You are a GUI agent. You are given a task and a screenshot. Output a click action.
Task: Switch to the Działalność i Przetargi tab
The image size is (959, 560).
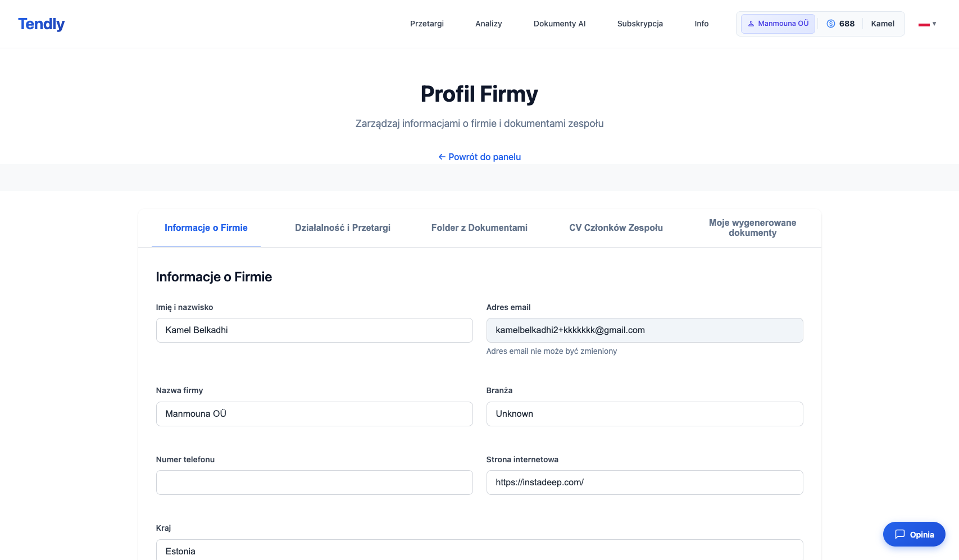(343, 227)
